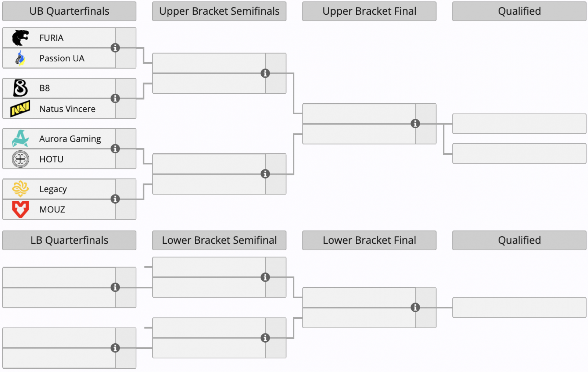
Task: Show match details for Legacy vs MOUZ
Action: pos(115,199)
